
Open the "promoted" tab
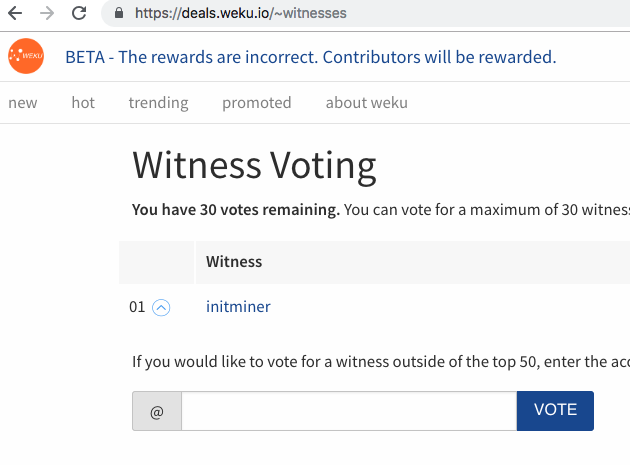click(256, 103)
